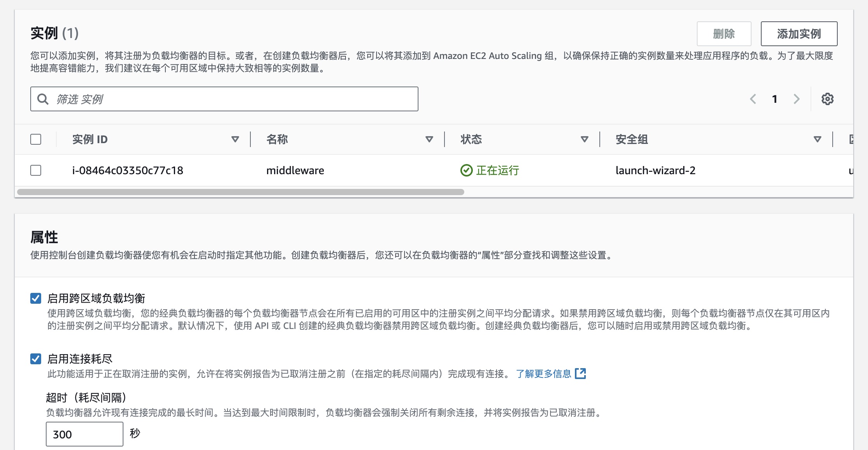
Task: Click the 删除 button
Action: [724, 34]
